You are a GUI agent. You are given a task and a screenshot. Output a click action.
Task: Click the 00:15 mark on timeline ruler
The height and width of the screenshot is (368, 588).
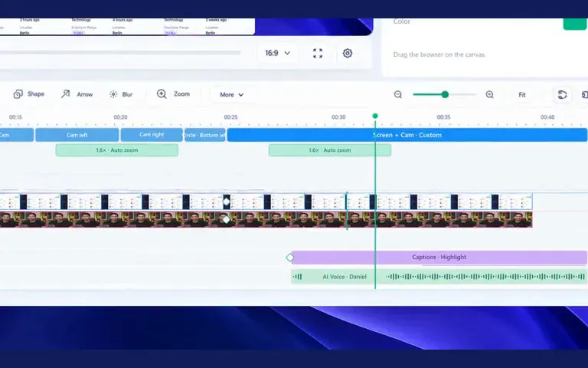pos(15,117)
